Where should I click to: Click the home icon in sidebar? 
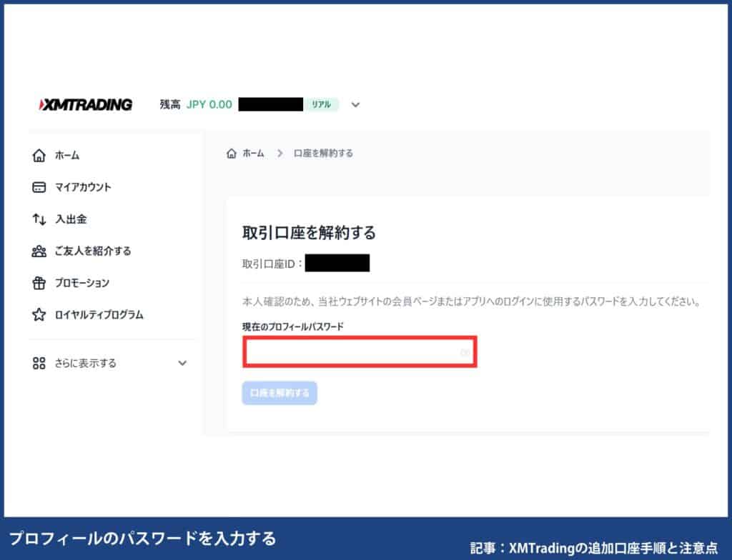(39, 156)
